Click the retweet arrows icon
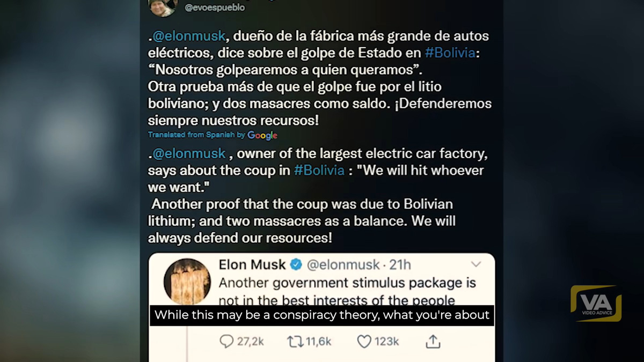The height and width of the screenshot is (362, 644). coord(295,342)
